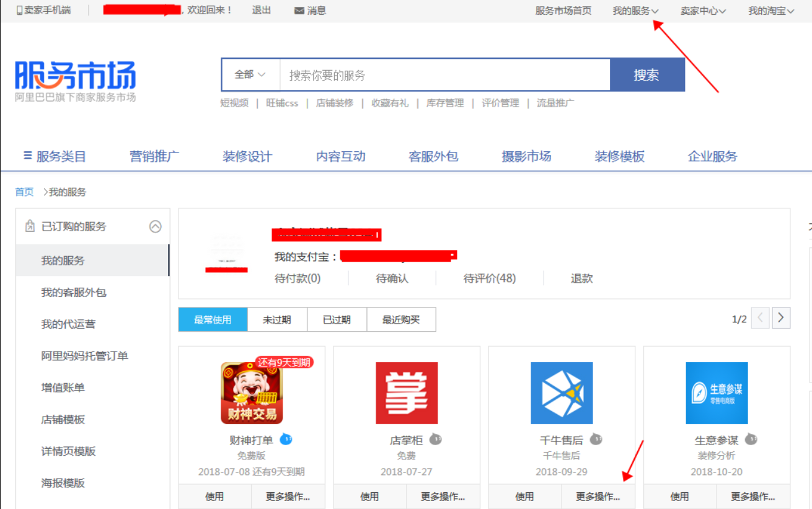Click the 旺铺css hot search link

click(282, 103)
